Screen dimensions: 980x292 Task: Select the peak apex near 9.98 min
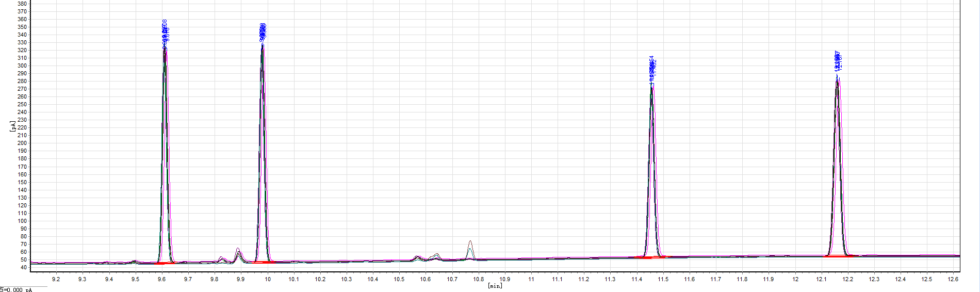263,45
